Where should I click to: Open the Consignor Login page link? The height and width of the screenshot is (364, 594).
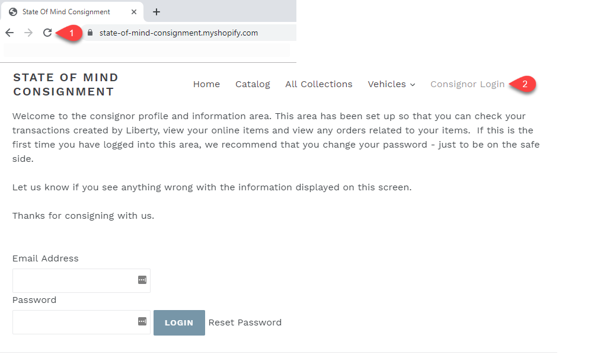[x=468, y=84]
